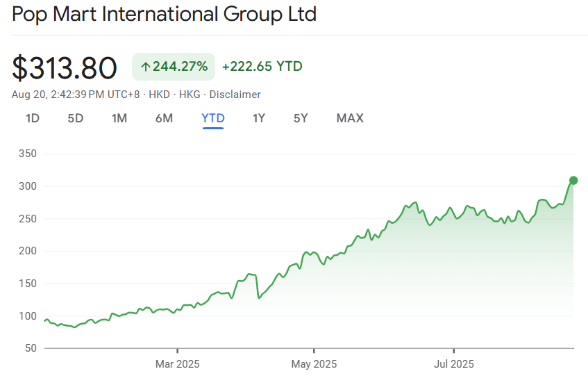The image size is (588, 376).
Task: Show the 5Y price chart
Action: click(x=301, y=118)
